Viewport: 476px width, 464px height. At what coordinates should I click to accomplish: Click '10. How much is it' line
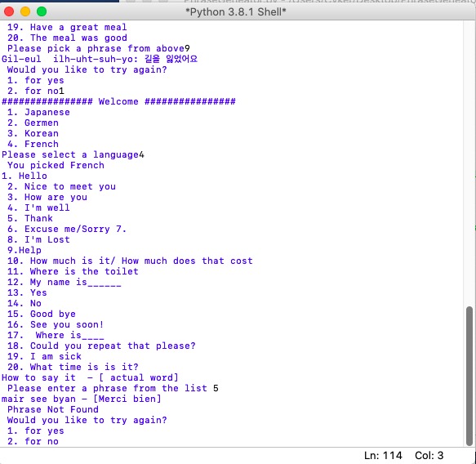coord(130,261)
